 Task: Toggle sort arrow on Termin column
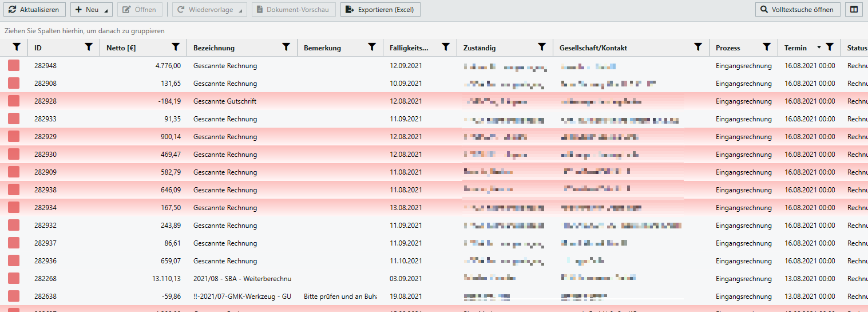pyautogui.click(x=819, y=48)
